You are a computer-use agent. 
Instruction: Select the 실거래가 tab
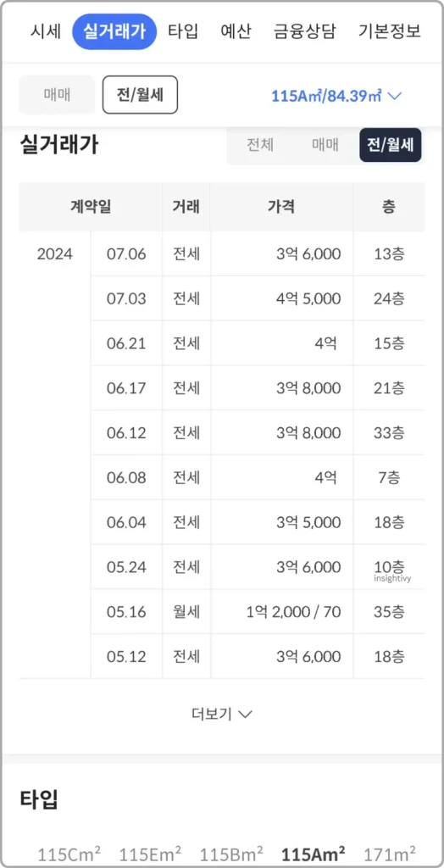pyautogui.click(x=114, y=31)
